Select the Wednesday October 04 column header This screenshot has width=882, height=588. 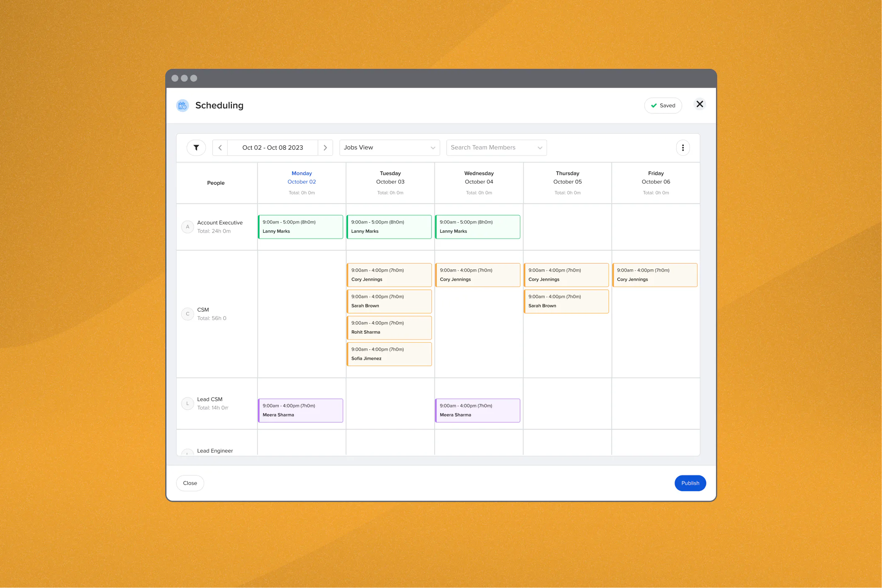point(479,183)
